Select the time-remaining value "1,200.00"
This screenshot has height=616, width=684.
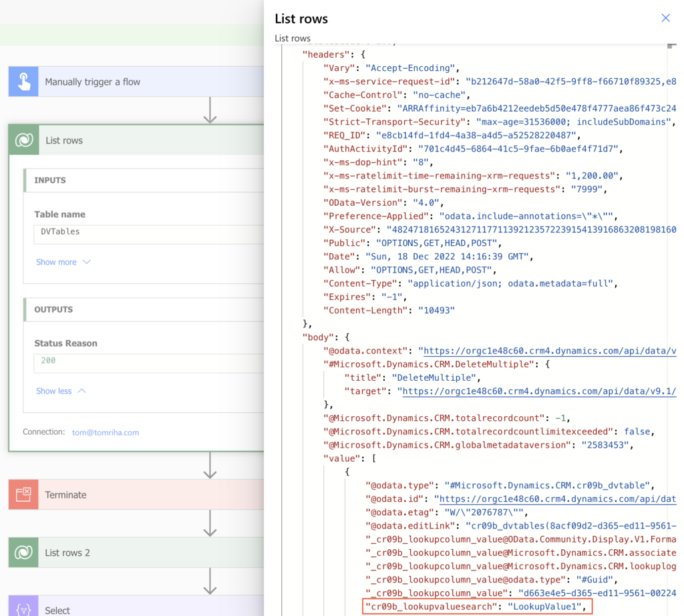(x=592, y=176)
